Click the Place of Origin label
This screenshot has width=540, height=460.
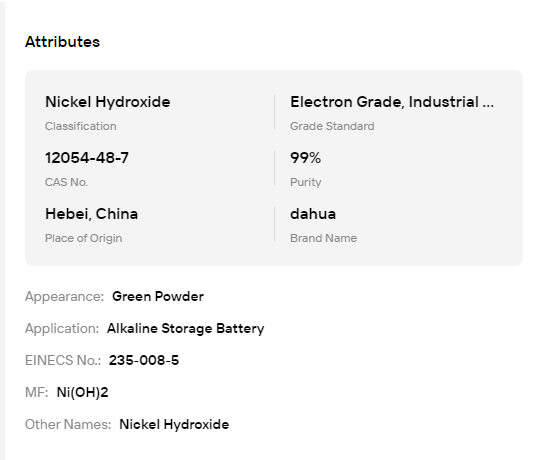pos(83,238)
